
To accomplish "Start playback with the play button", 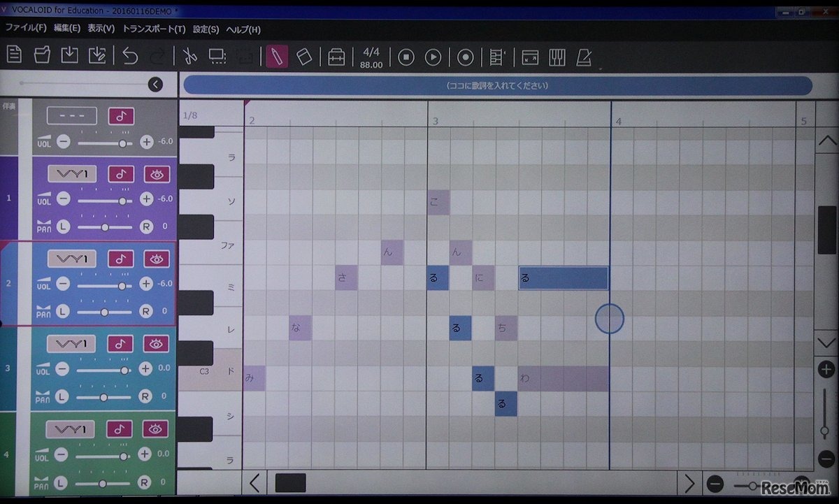I will 433,57.
